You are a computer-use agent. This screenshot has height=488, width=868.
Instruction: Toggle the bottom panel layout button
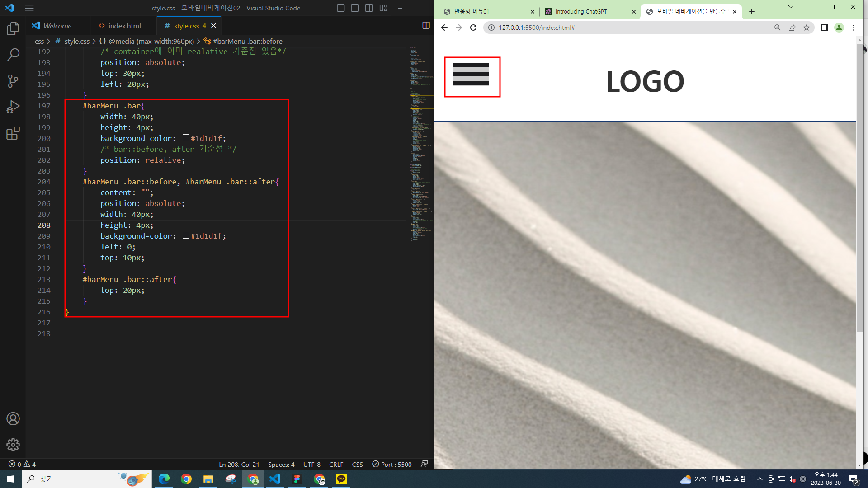point(355,8)
